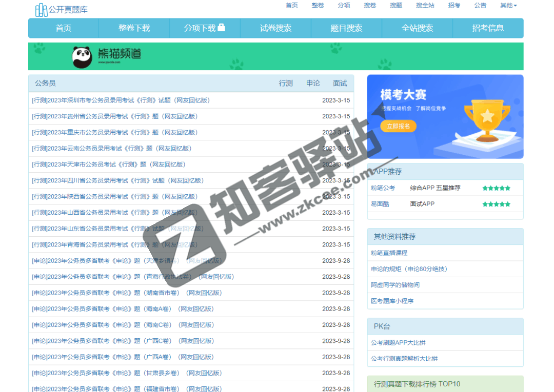Open the 医考题库小程序 link
The height and width of the screenshot is (392, 554).
(x=392, y=301)
